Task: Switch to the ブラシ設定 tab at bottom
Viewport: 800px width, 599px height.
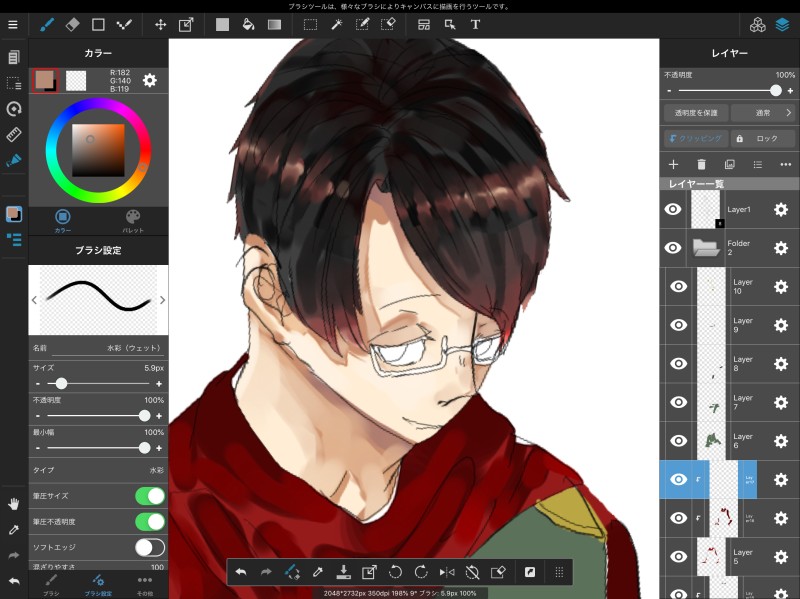Action: [x=98, y=585]
